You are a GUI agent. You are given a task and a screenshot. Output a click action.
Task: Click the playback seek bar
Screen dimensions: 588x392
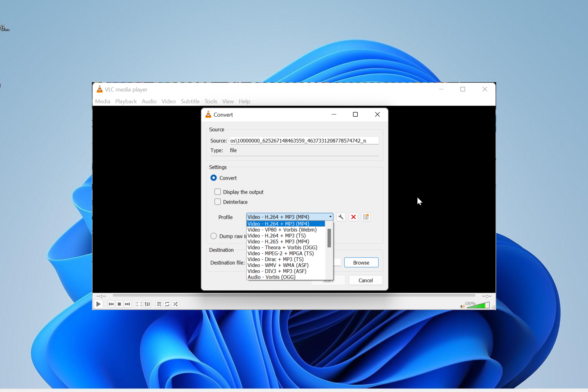[x=294, y=296]
